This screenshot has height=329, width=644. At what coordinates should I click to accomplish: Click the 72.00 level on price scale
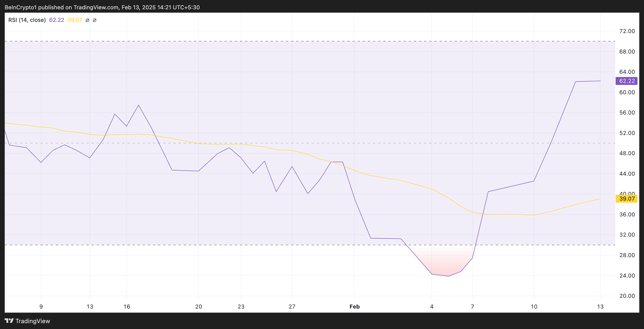(627, 31)
